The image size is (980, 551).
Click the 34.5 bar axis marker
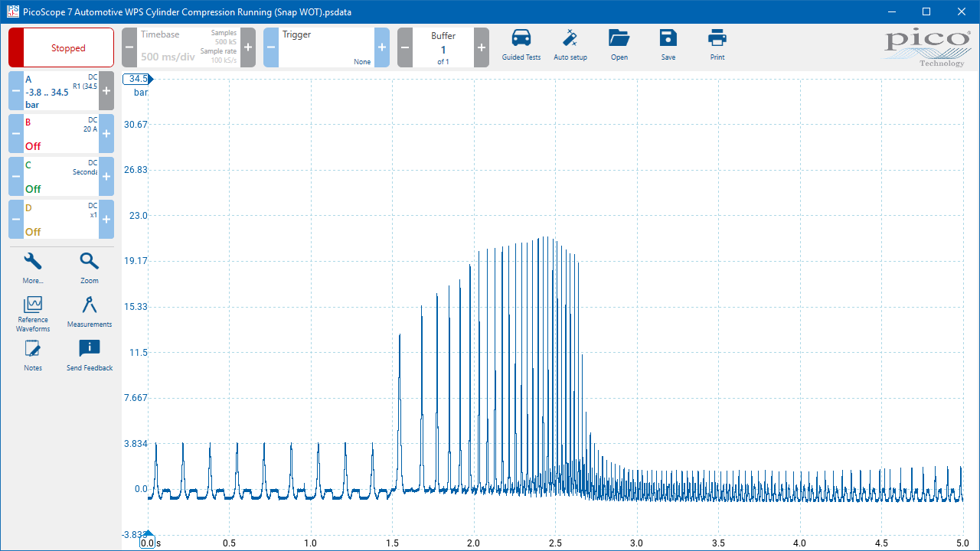coord(138,79)
